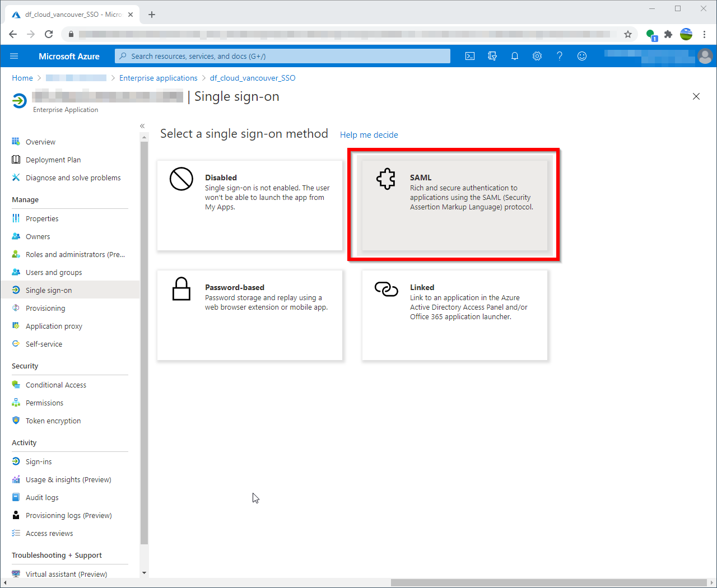The height and width of the screenshot is (588, 717).
Task: Open the Help question mark icon
Action: 560,56
